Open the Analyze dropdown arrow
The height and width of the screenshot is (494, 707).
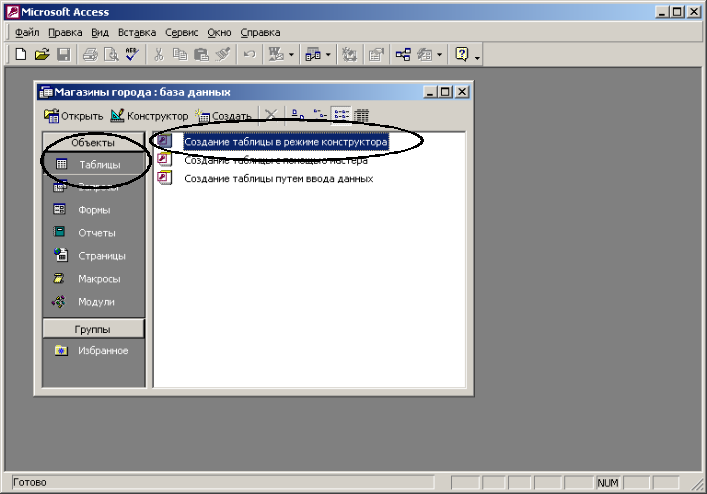(328, 55)
